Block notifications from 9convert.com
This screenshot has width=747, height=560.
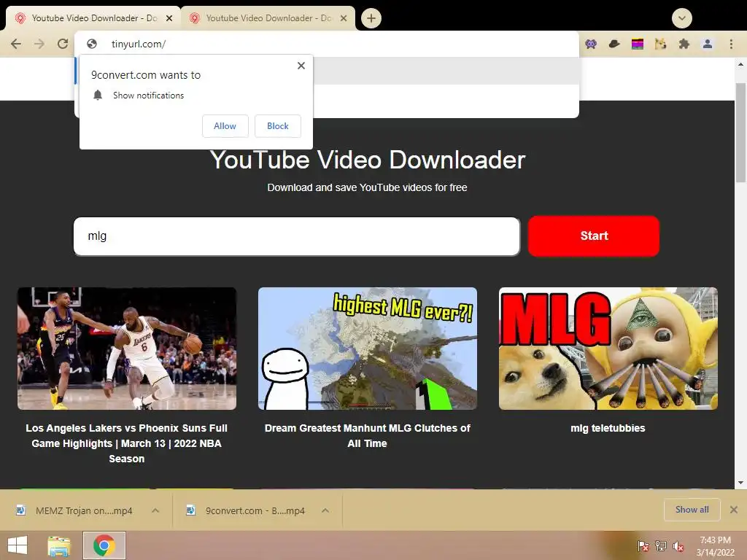tap(278, 126)
